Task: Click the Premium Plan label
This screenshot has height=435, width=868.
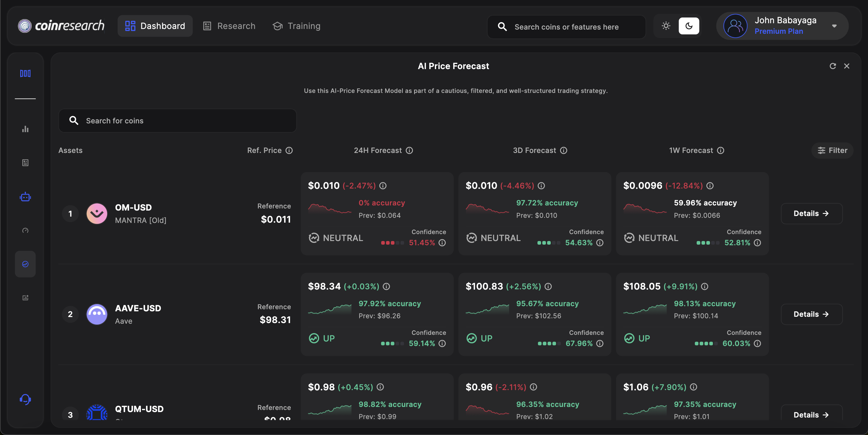Action: pos(779,31)
